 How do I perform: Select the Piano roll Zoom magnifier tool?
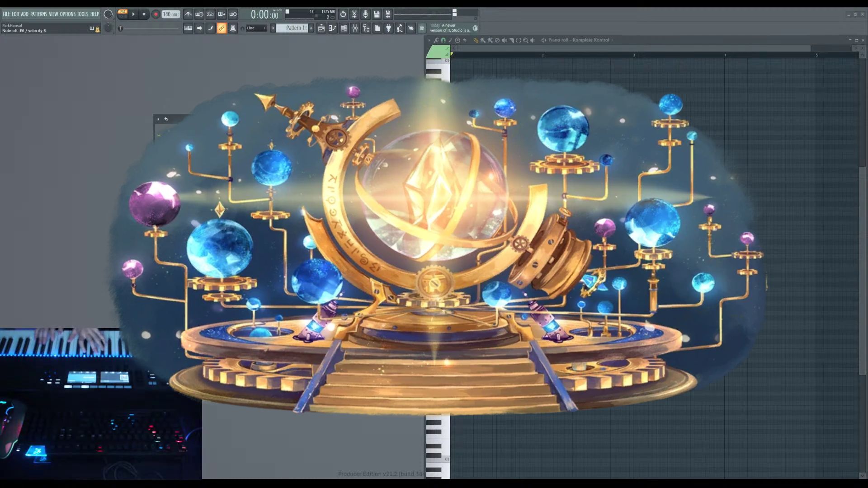(526, 40)
